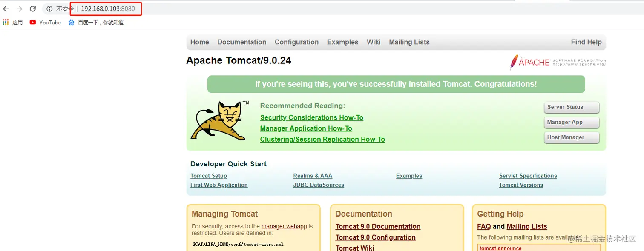Open the YouTube bookmark
This screenshot has height=251, width=644.
45,22
